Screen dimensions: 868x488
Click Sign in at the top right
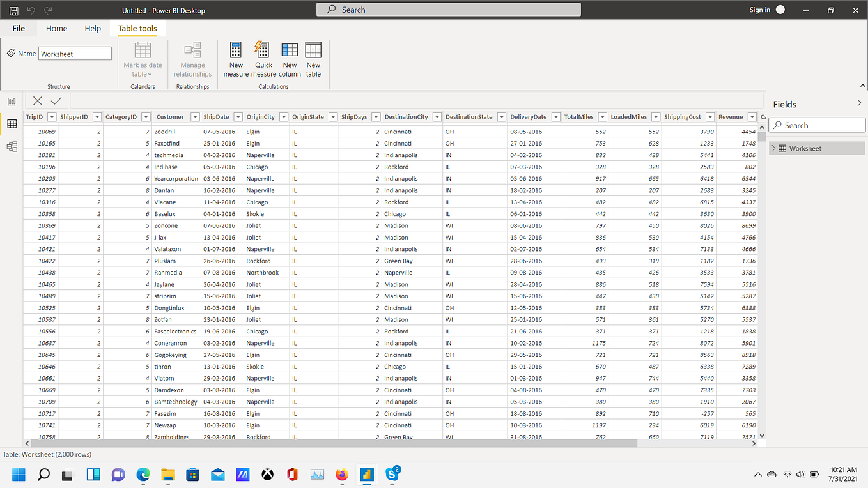tap(761, 10)
